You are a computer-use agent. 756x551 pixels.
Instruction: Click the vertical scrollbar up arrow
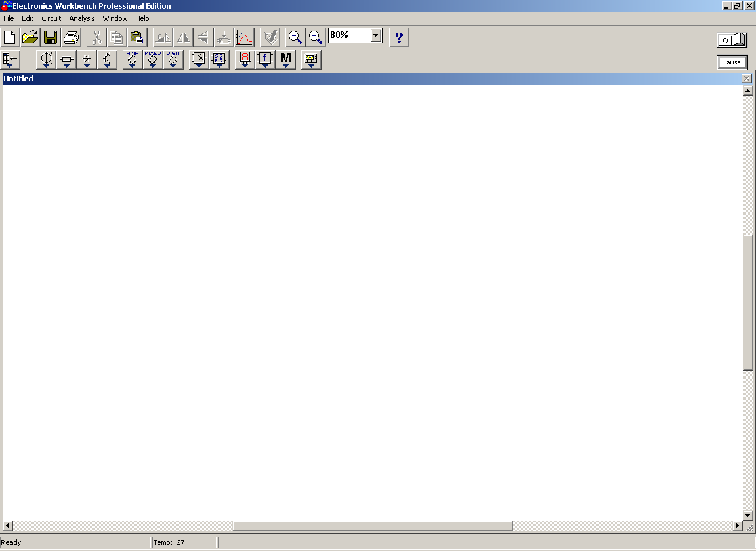[x=748, y=91]
